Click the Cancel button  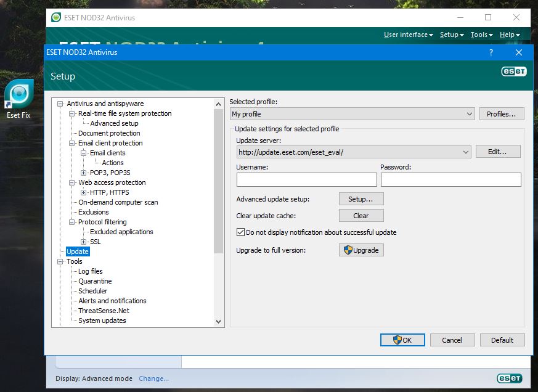pos(452,340)
